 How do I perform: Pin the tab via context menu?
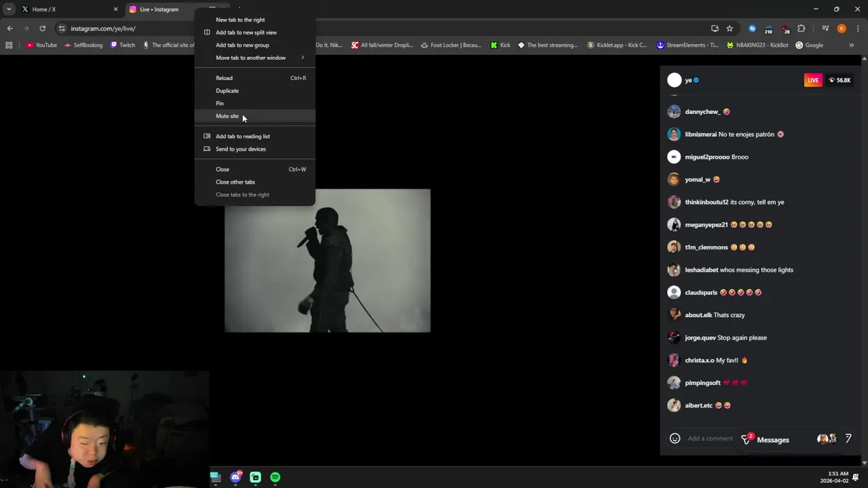coord(255,104)
